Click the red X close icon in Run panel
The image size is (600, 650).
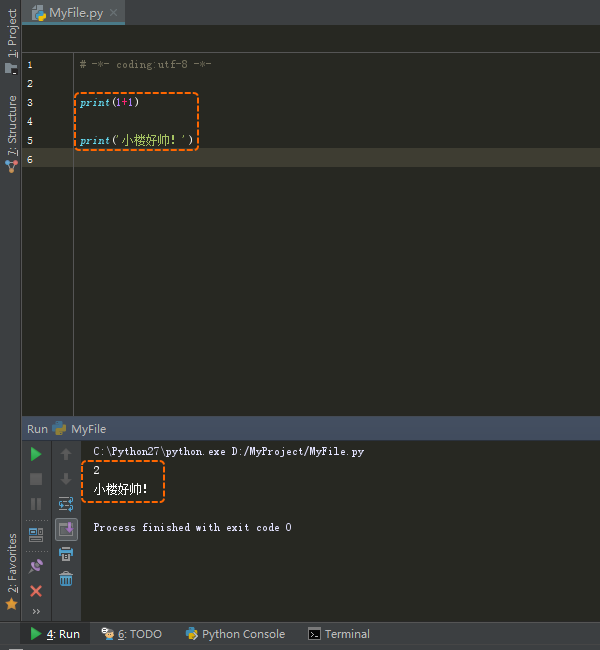pos(36,591)
